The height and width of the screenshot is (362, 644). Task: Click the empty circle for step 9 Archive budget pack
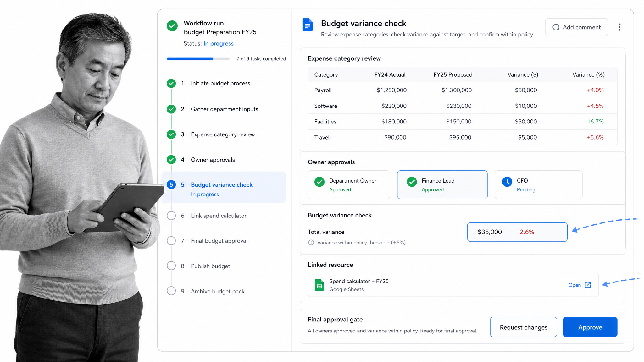tap(171, 291)
